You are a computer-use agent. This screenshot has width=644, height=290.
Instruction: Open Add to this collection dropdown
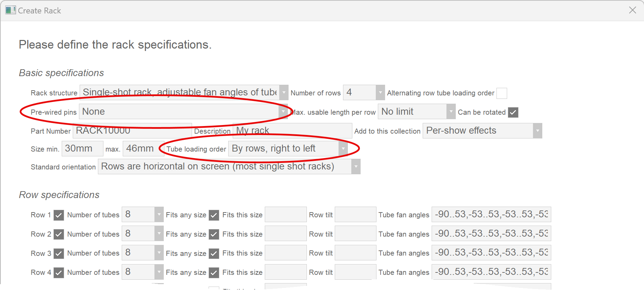tap(537, 131)
